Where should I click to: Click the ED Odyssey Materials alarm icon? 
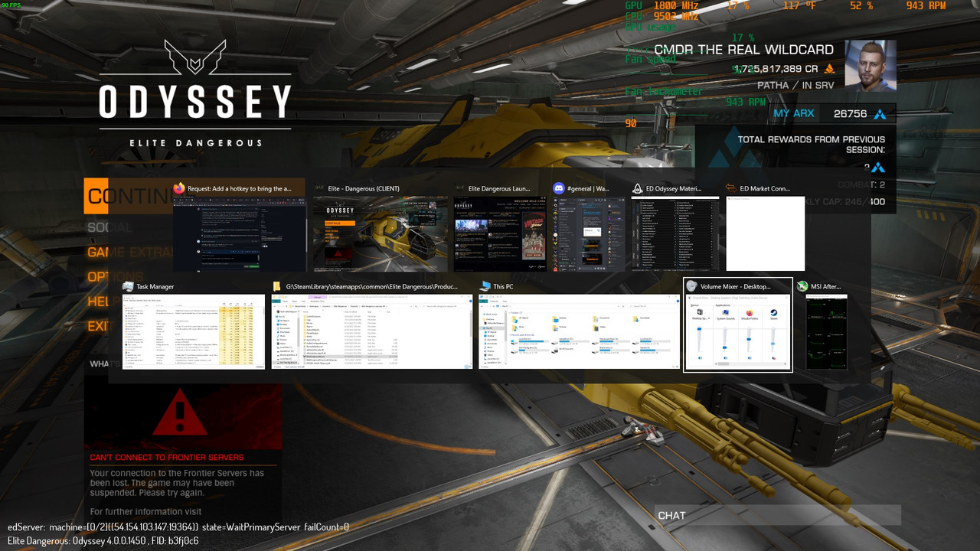[636, 188]
